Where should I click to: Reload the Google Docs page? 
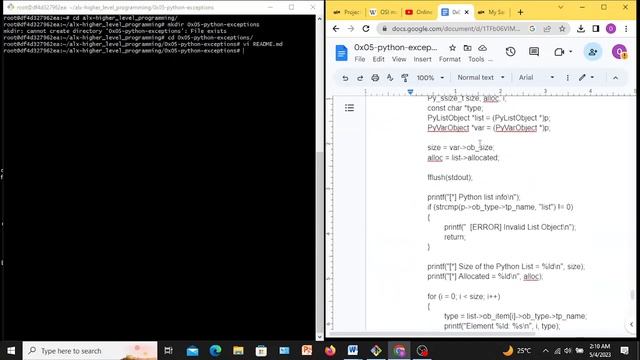pyautogui.click(x=366, y=29)
